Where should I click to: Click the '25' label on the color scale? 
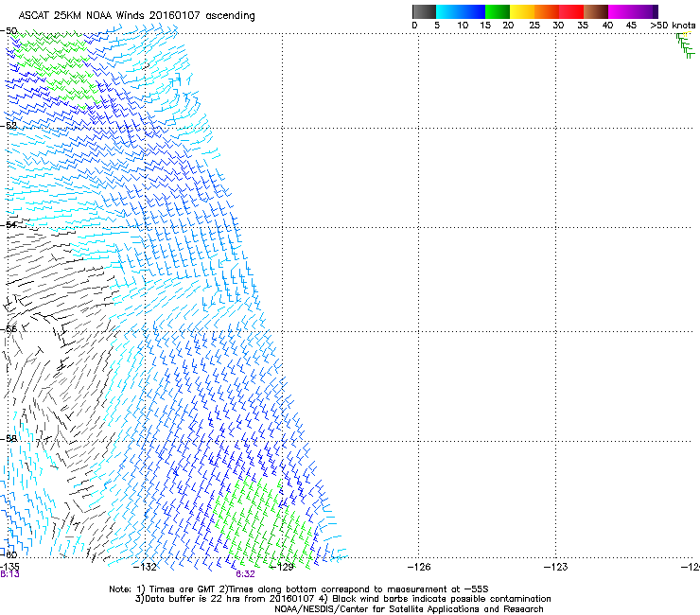(534, 26)
